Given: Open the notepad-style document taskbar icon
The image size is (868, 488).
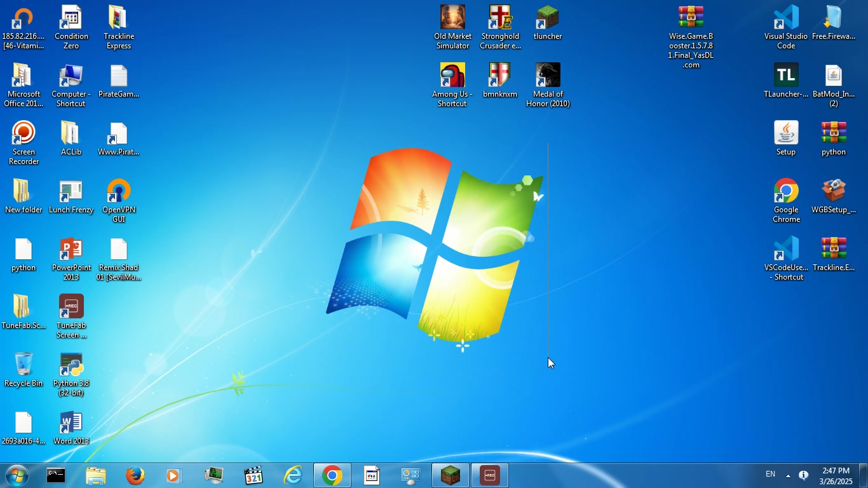Looking at the screenshot, I should [x=372, y=476].
